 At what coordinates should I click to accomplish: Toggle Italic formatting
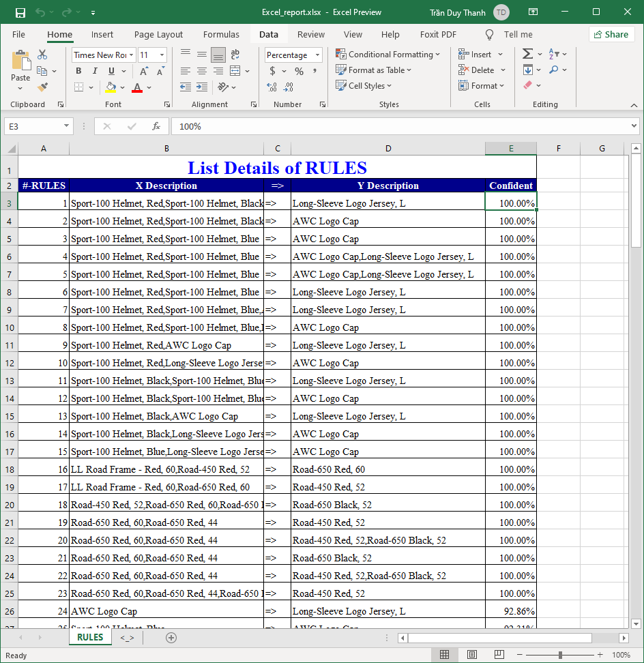click(95, 71)
